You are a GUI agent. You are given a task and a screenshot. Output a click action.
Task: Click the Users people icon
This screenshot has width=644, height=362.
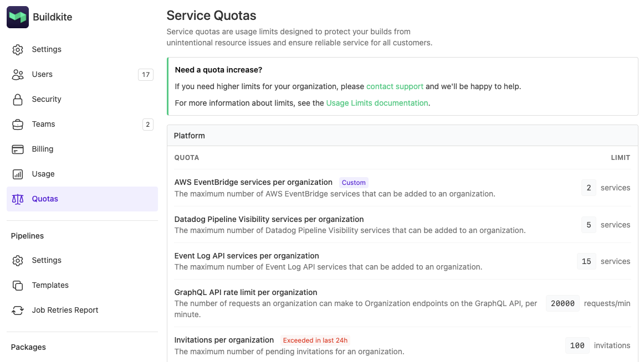[18, 74]
